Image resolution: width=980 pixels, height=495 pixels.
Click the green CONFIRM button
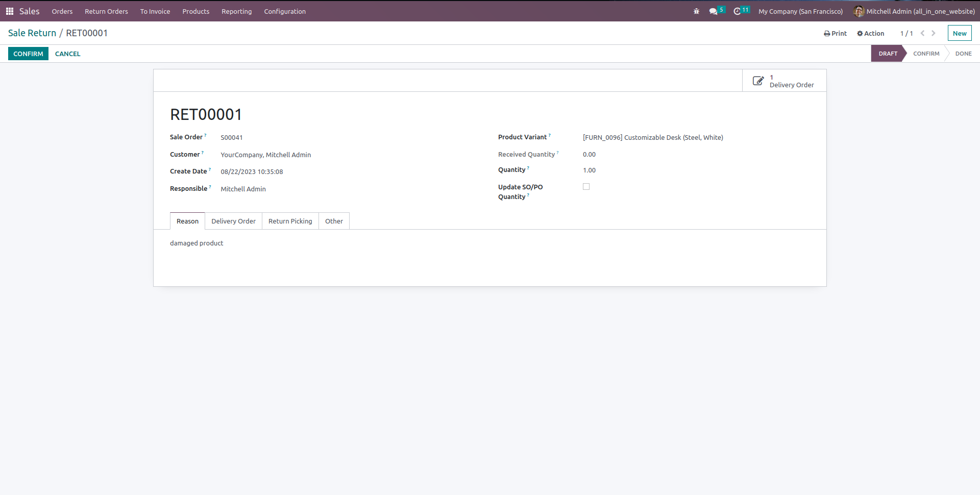pos(28,54)
